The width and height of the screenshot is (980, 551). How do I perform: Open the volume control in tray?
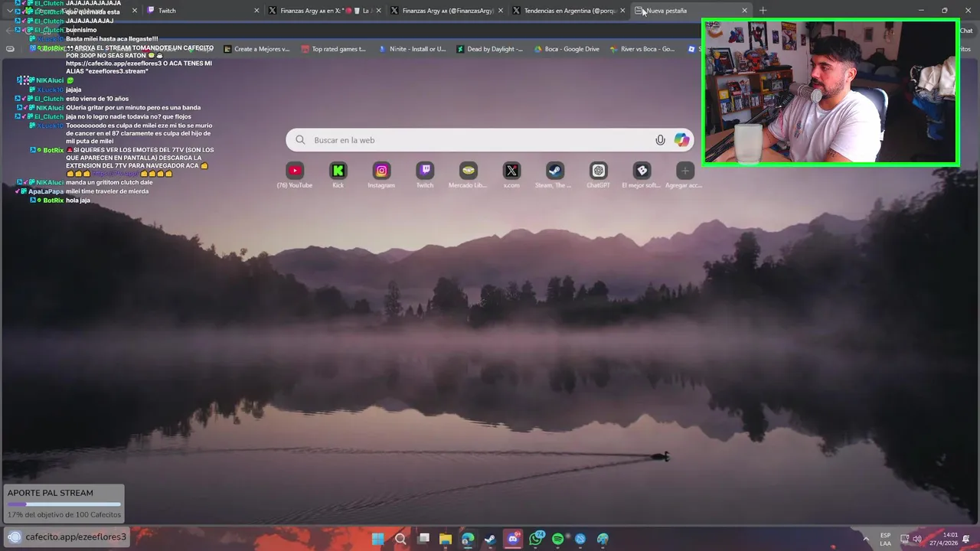[917, 539]
